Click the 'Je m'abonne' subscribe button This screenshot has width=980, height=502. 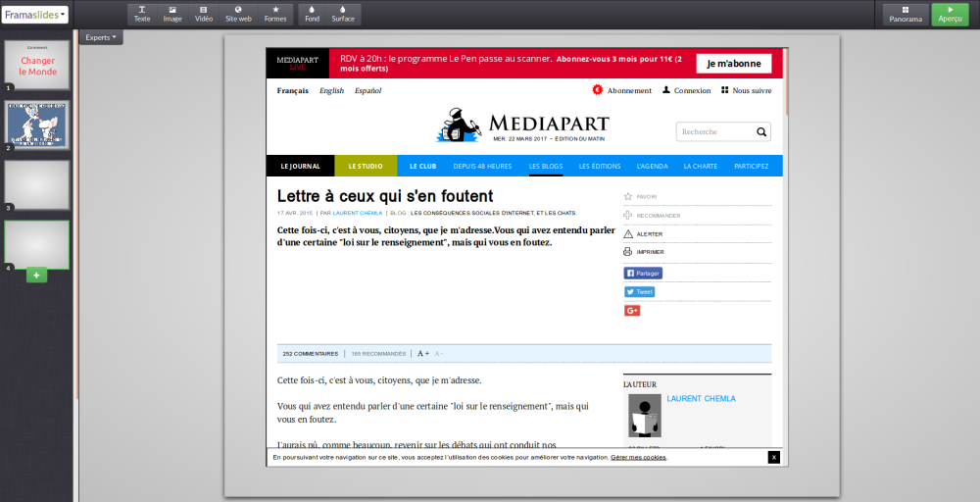point(734,63)
